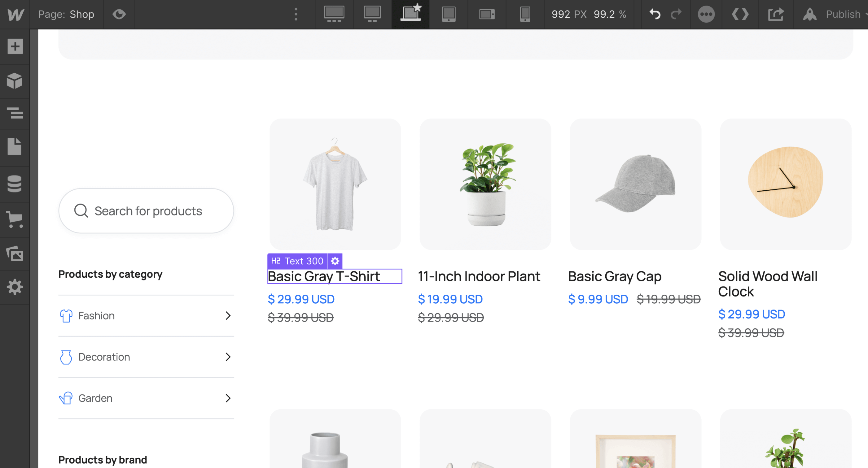Click the Webflow logo menu
The image size is (868, 468).
[x=15, y=14]
